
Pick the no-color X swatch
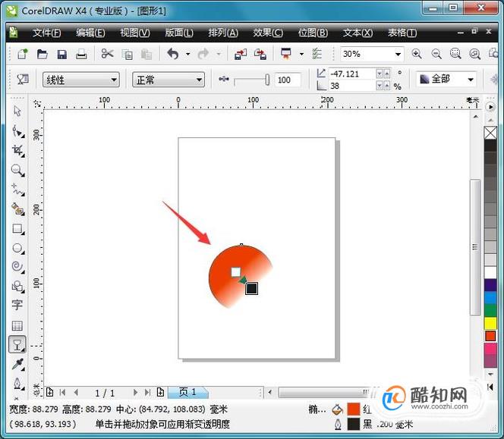490,133
